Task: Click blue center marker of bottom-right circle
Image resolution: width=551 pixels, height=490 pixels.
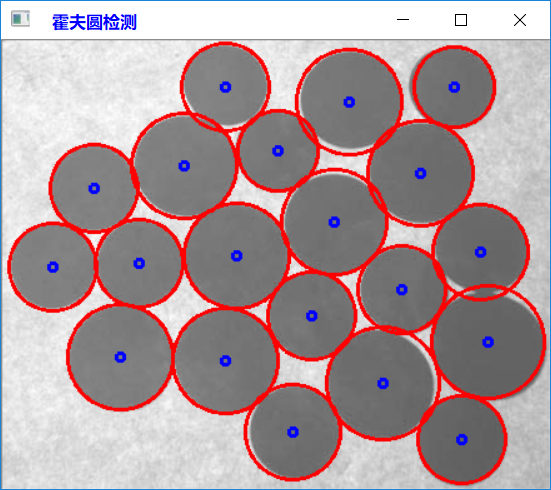Action: coord(461,439)
